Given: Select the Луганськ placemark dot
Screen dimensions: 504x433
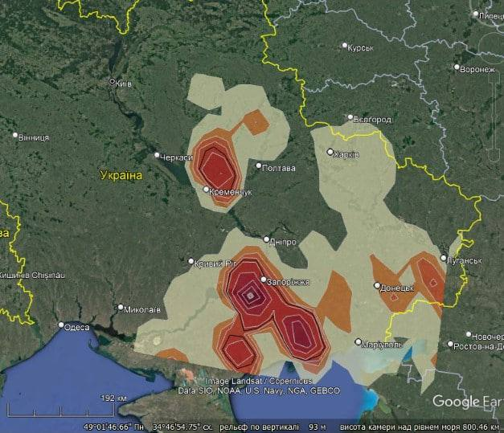Looking at the screenshot, I should tap(444, 258).
